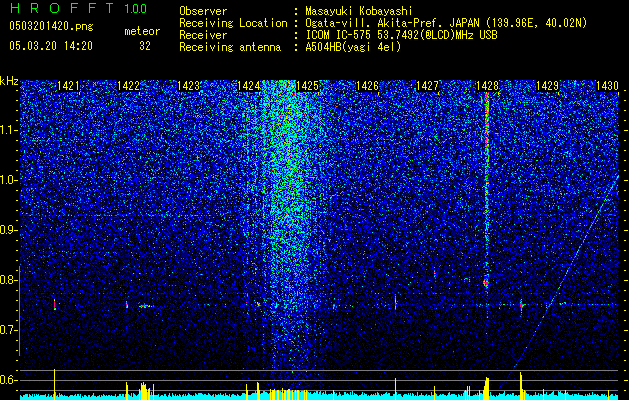
Task: Click the 1430 time label
Action: 607,85
